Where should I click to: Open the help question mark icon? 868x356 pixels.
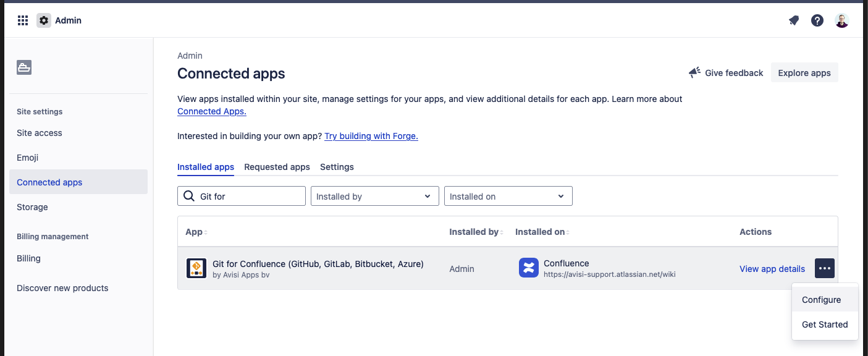click(x=817, y=20)
